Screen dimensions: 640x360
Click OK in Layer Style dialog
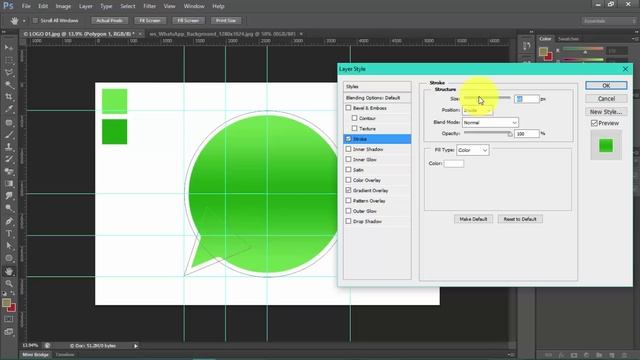point(606,85)
